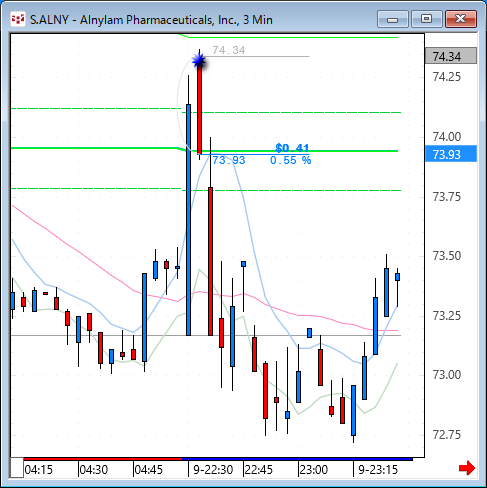Viewport: 487px width, 488px height.
Task: Click the 9-22:30 time axis label
Action: [213, 470]
